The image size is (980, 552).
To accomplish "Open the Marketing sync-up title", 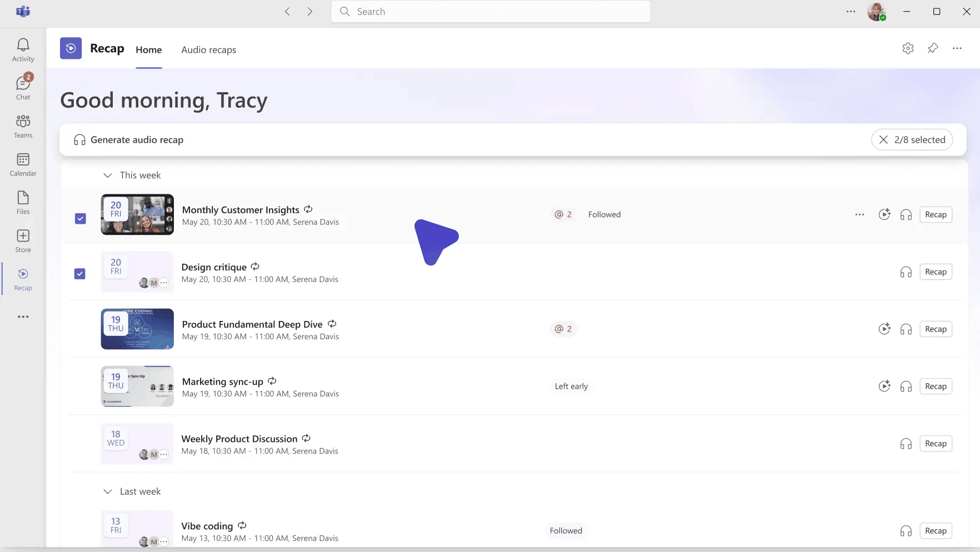I will pyautogui.click(x=223, y=382).
